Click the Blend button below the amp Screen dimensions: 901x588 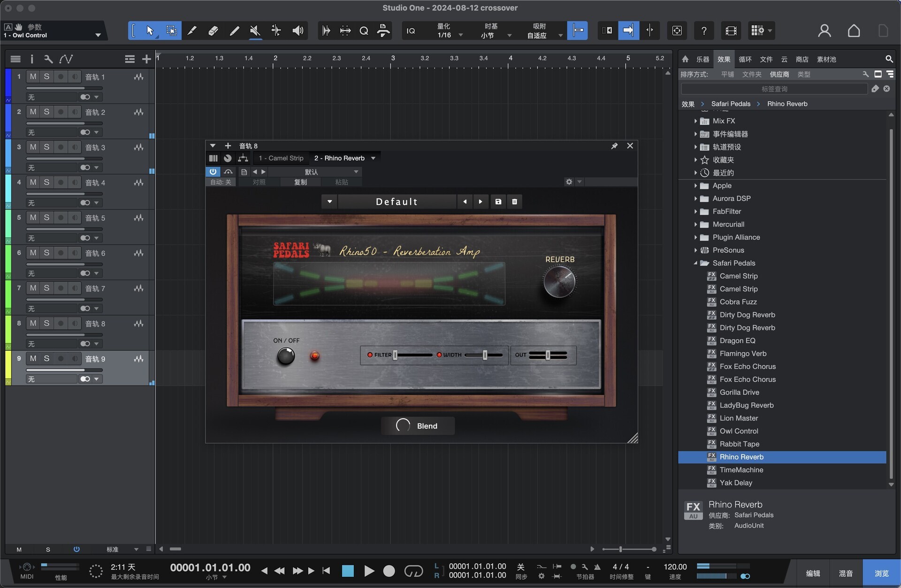coord(418,426)
